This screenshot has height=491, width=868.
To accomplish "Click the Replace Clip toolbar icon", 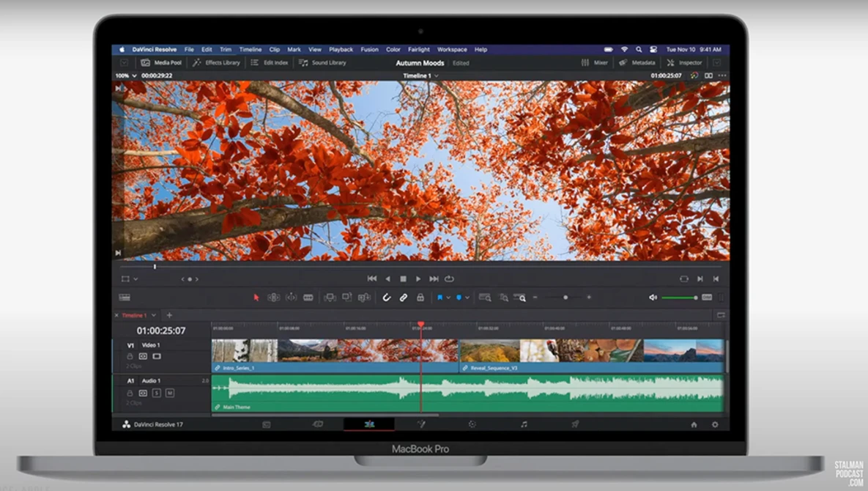I will click(364, 298).
